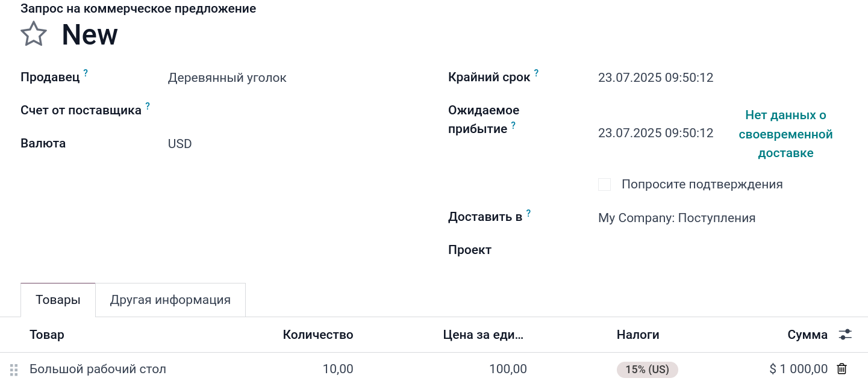Show help tooltip for Счет от поставщика

(x=148, y=107)
